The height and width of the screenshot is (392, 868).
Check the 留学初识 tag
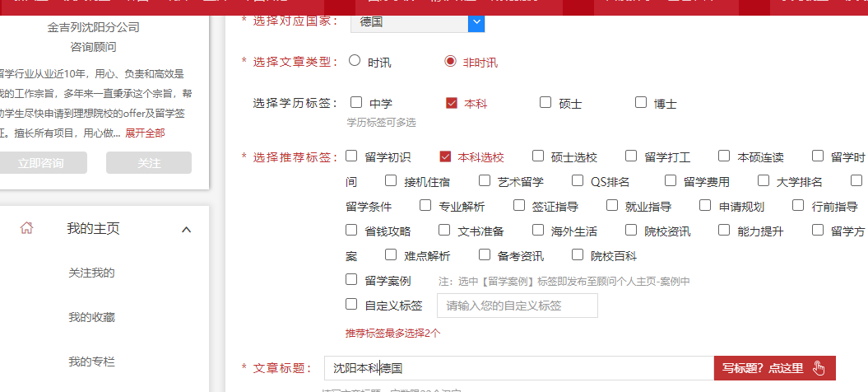351,156
